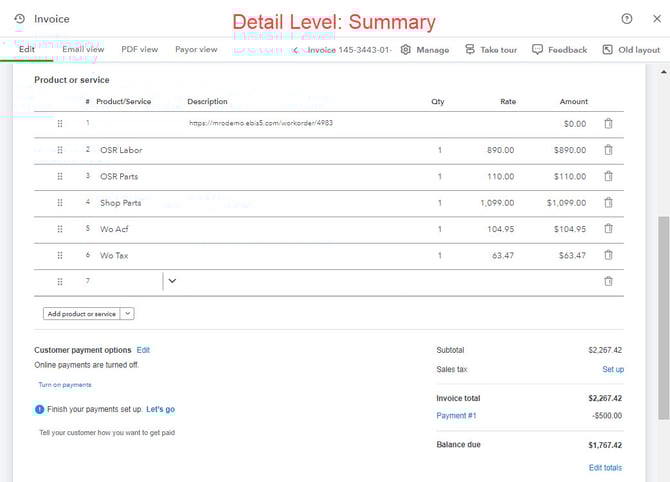The width and height of the screenshot is (670, 482).
Task: Grab drag handle of Wo Acf row
Action: pyautogui.click(x=60, y=229)
